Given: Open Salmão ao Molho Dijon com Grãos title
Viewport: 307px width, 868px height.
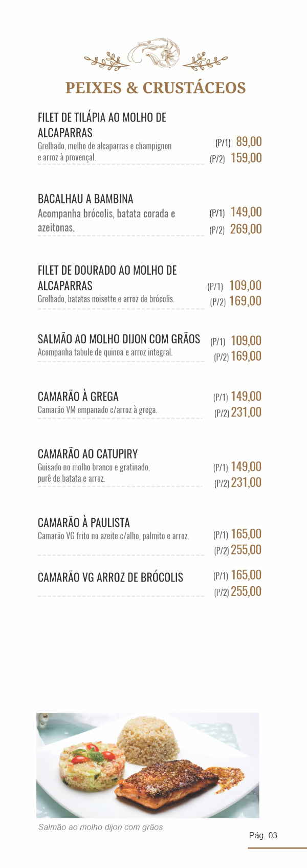Looking at the screenshot, I should [x=119, y=339].
